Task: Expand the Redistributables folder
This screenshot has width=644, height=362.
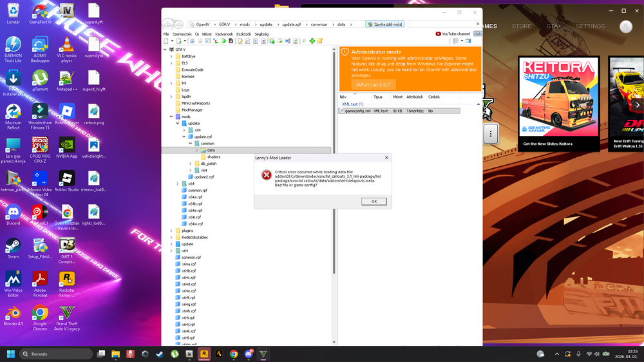Action: tap(172, 238)
